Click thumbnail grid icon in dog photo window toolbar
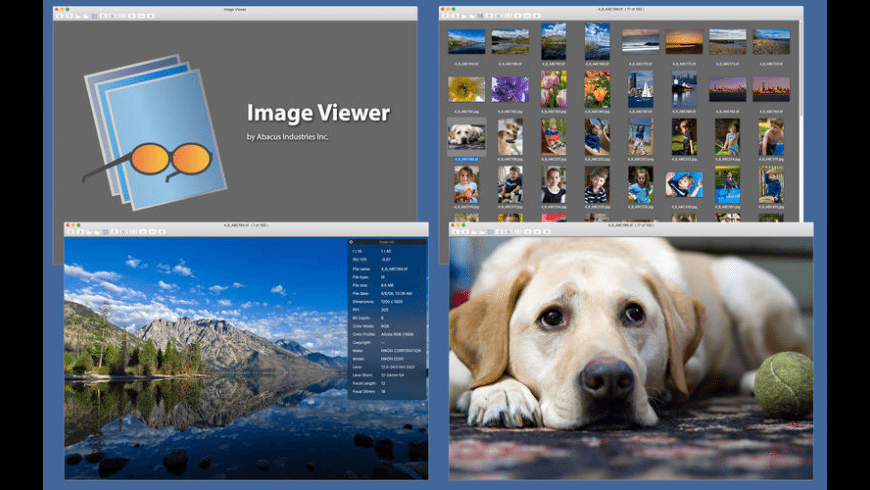 pos(490,232)
